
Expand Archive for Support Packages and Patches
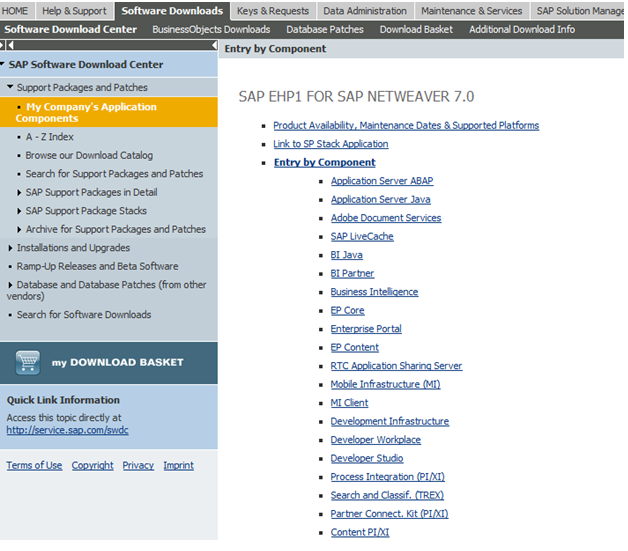(19, 229)
